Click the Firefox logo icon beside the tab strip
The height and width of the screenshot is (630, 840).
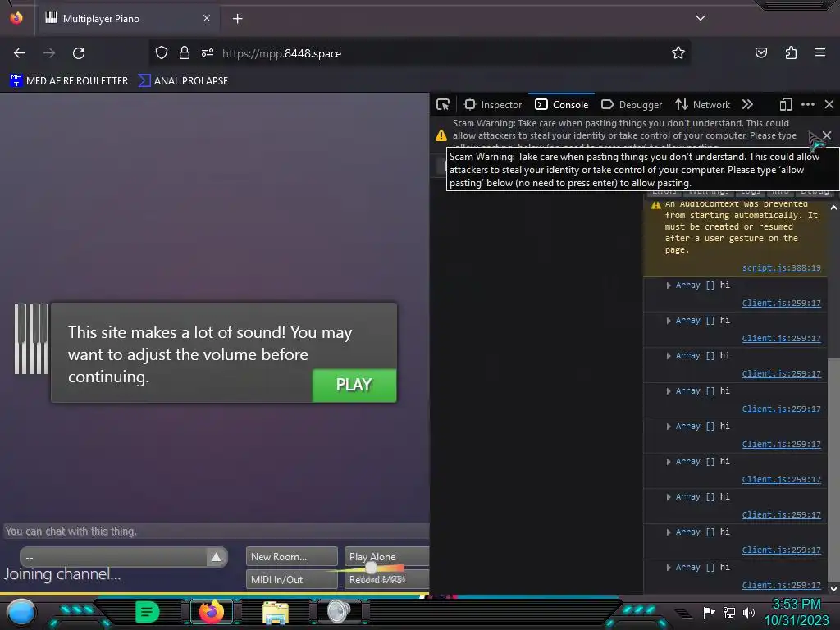[16, 18]
